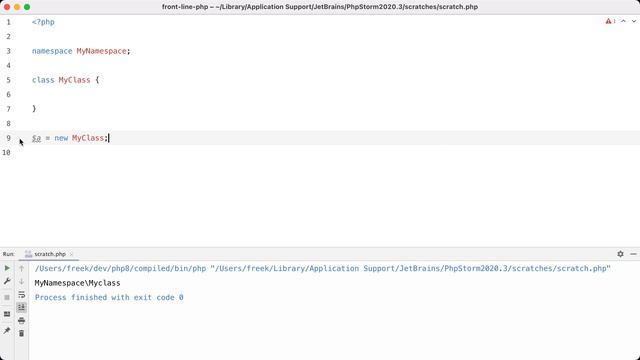Image resolution: width=640 pixels, height=360 pixels.
Task: Click the window title bar text
Action: 320,7
